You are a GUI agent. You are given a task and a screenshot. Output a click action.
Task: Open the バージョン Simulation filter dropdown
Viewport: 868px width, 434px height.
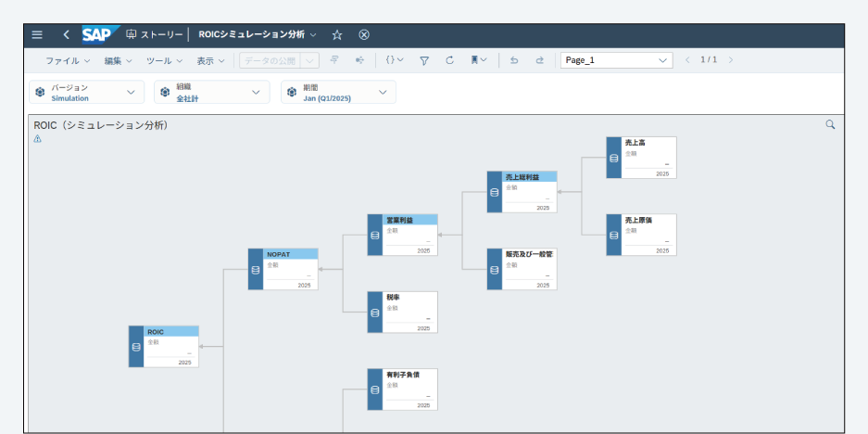pyautogui.click(x=85, y=92)
